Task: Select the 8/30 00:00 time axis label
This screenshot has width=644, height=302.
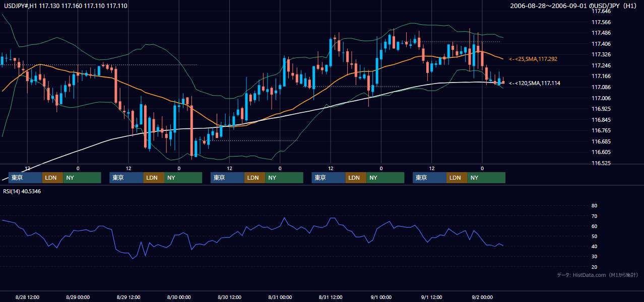Action: coord(179,297)
